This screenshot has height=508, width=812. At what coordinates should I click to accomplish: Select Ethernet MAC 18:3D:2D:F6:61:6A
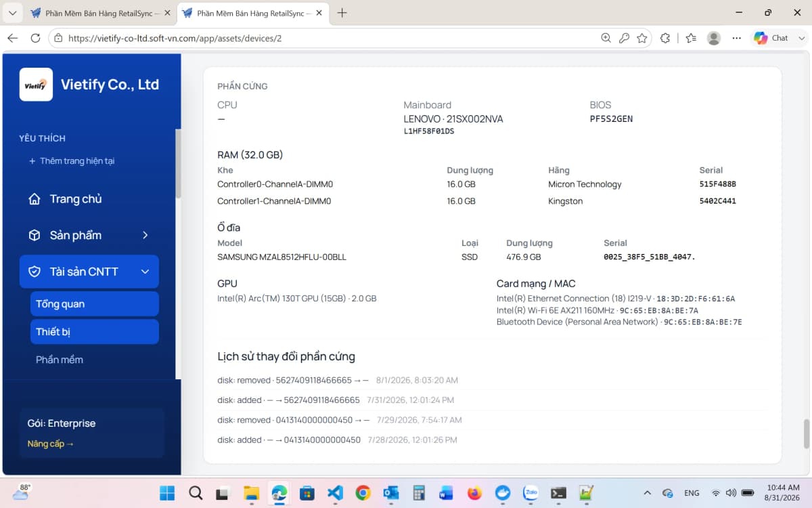click(696, 299)
